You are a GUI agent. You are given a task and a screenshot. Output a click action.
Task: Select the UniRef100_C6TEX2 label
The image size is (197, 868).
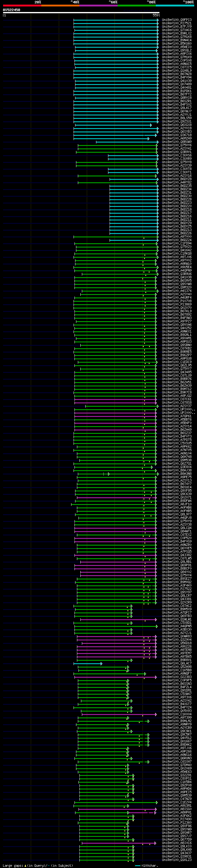pyautogui.click(x=177, y=535)
